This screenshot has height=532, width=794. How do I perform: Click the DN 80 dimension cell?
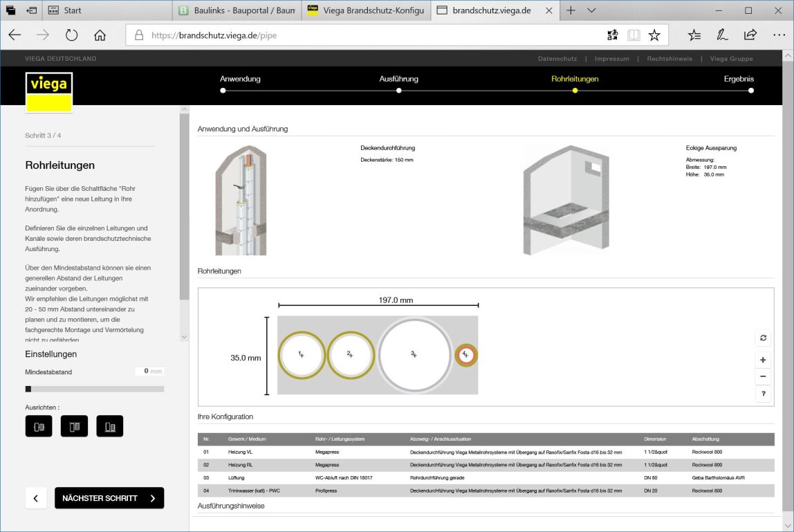(651, 478)
